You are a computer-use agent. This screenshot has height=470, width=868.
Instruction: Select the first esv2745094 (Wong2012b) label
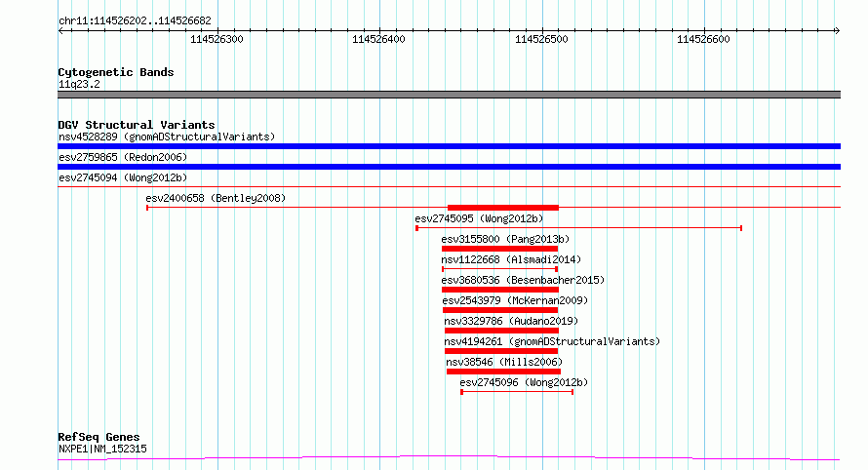pyautogui.click(x=123, y=177)
